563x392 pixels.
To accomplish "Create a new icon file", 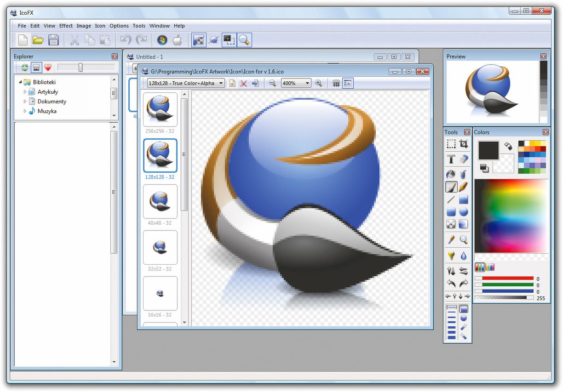I will click(x=23, y=40).
